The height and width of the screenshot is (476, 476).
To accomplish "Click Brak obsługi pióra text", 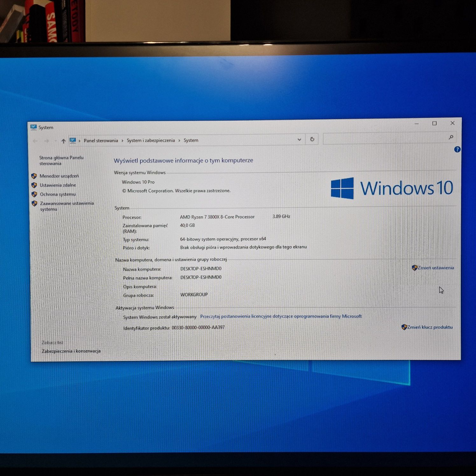I will (x=243, y=247).
